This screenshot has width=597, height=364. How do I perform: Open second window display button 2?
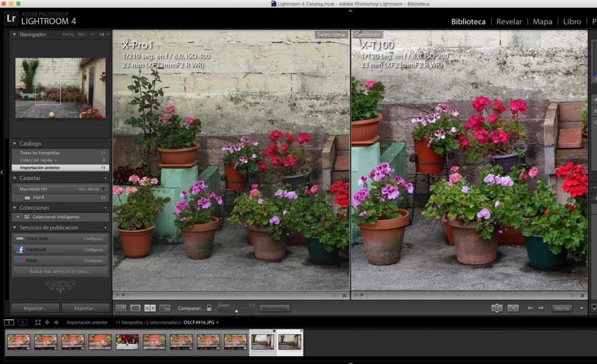[22, 322]
